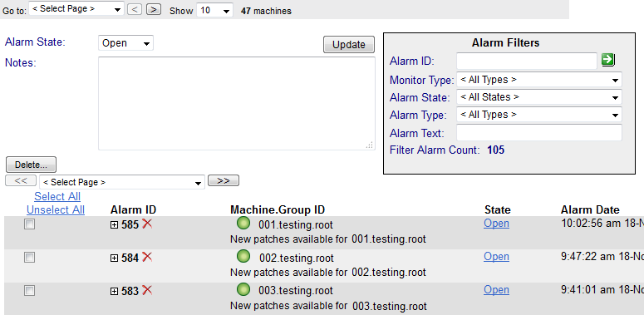Open state link for alarm 584
The height and width of the screenshot is (315, 644).
[496, 257]
